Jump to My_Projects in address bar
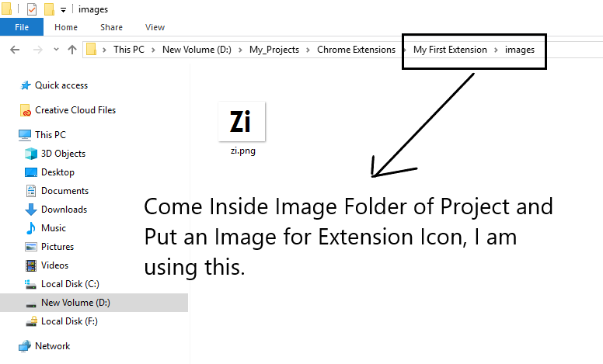 pos(274,50)
